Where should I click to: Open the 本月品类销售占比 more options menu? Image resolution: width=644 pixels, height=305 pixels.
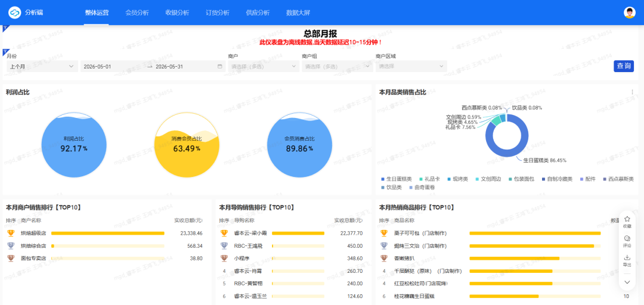[632, 92]
